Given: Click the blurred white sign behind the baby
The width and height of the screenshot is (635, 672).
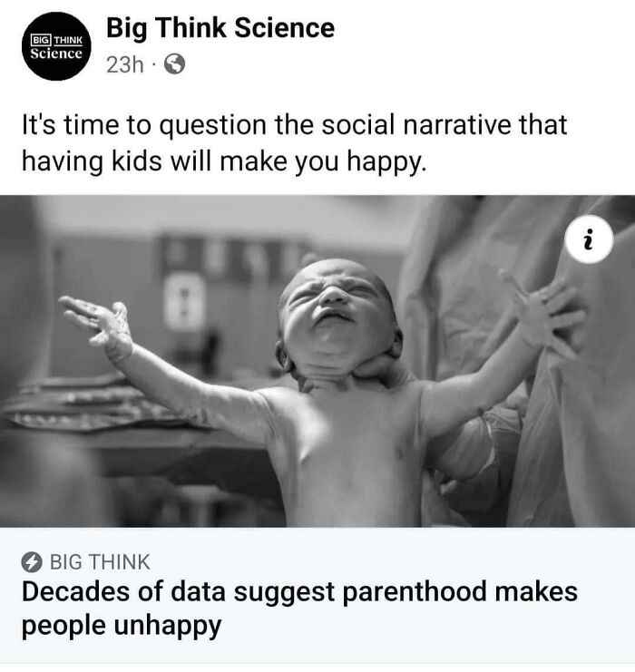Looking at the screenshot, I should pyautogui.click(x=184, y=301).
